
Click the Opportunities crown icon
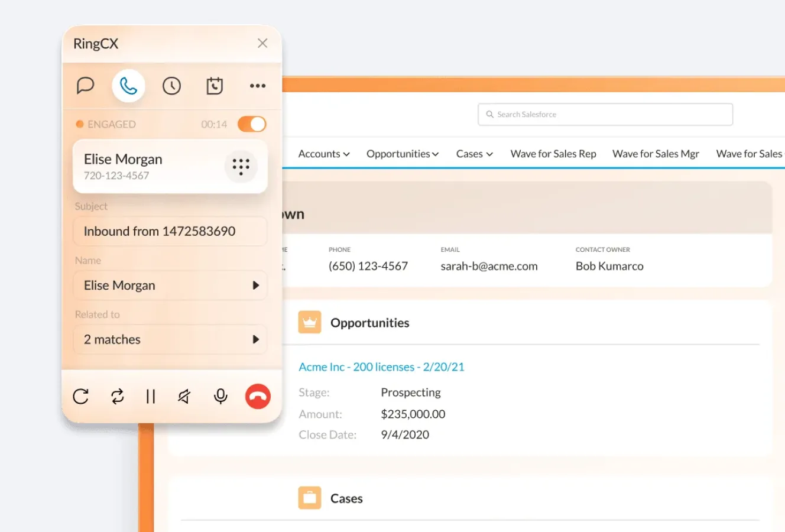click(310, 322)
